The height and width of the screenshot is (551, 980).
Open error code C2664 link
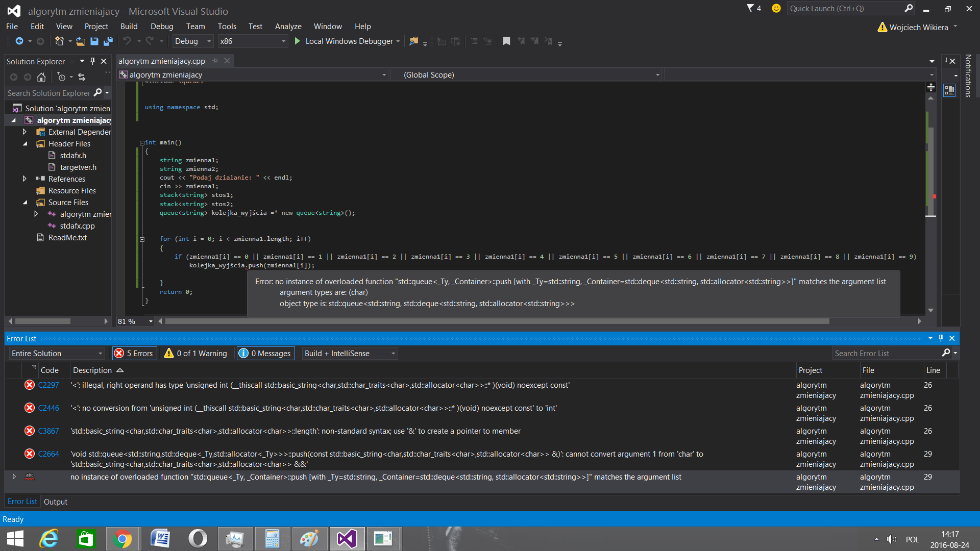pos(48,454)
